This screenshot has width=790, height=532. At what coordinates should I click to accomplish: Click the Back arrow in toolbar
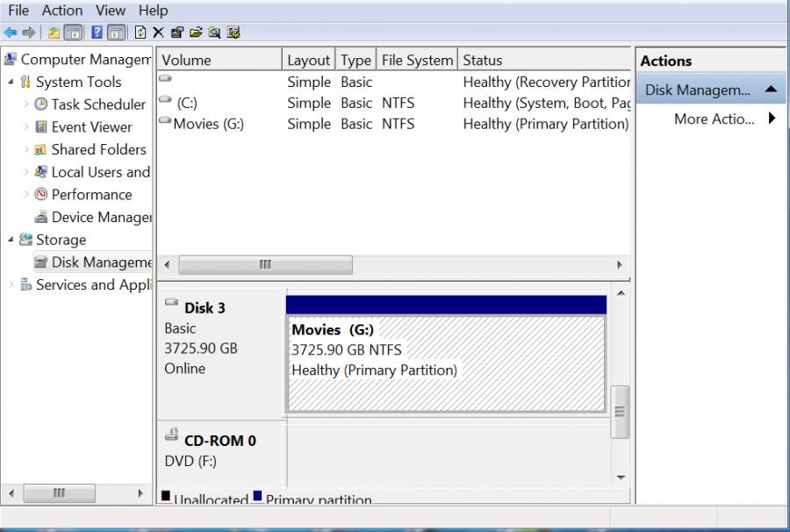10,32
